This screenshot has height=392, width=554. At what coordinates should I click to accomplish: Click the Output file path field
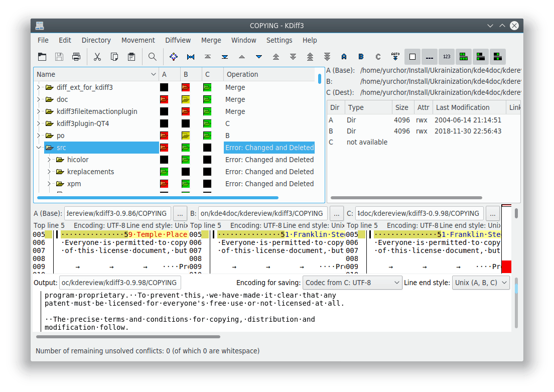(120, 283)
